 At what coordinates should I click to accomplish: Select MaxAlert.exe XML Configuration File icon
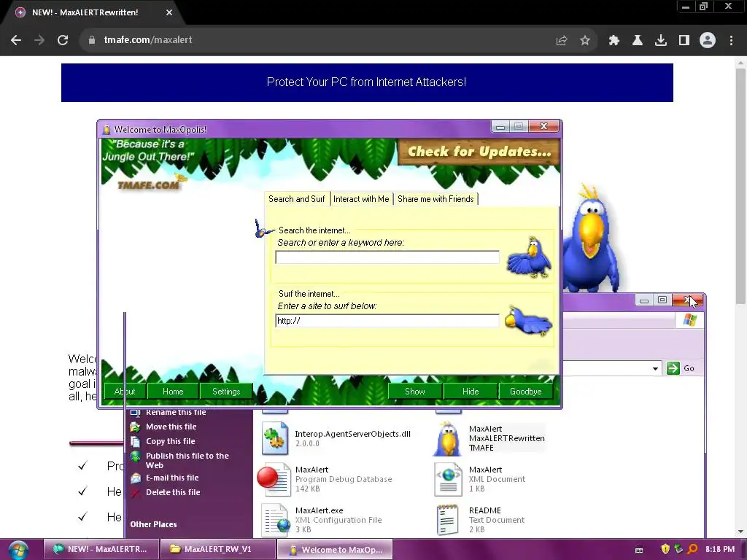pos(276,520)
